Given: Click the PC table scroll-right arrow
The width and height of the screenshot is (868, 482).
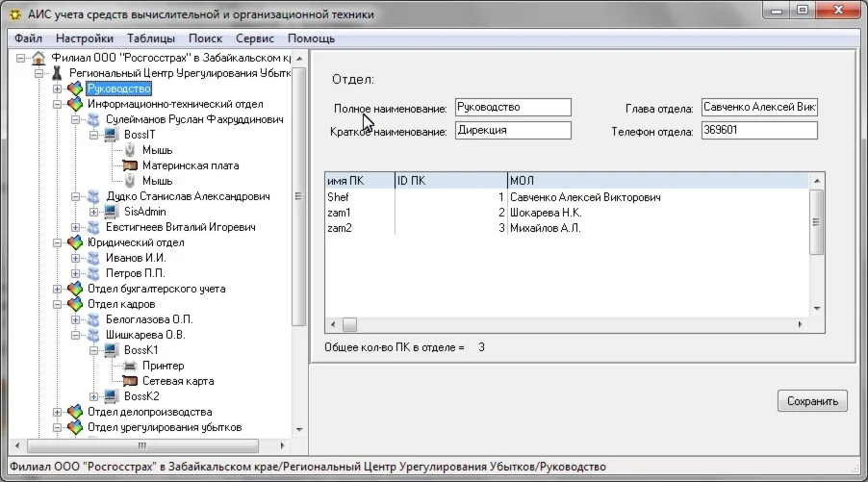Looking at the screenshot, I should [x=801, y=325].
